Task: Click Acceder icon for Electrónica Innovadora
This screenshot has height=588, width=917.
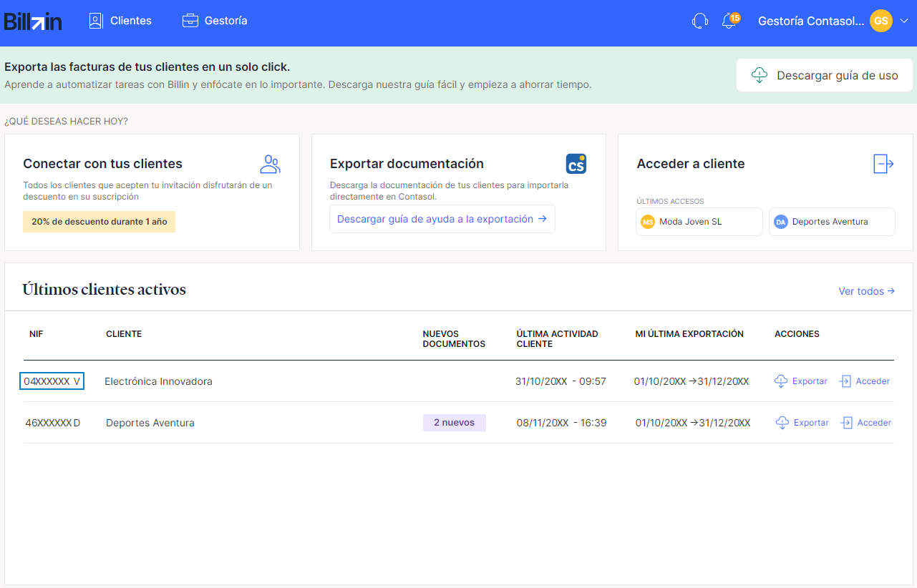Action: [x=845, y=381]
